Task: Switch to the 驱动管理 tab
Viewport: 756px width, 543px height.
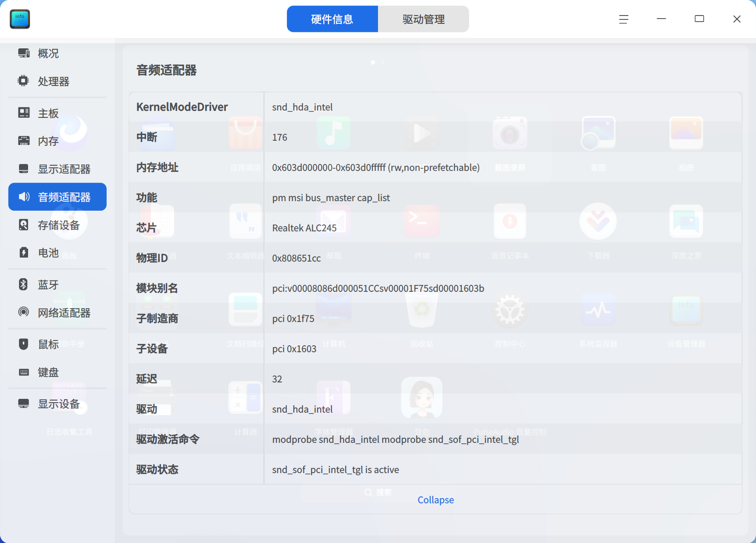Action: pyautogui.click(x=423, y=19)
